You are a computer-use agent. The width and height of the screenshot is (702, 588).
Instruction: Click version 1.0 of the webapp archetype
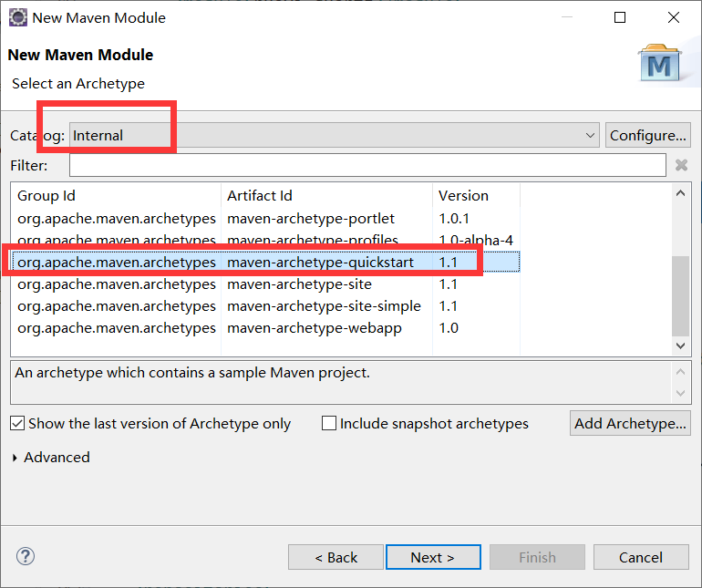[449, 328]
